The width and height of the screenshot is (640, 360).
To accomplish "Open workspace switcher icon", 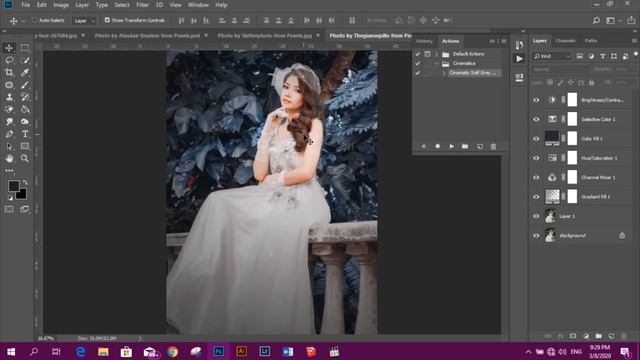I will (611, 20).
